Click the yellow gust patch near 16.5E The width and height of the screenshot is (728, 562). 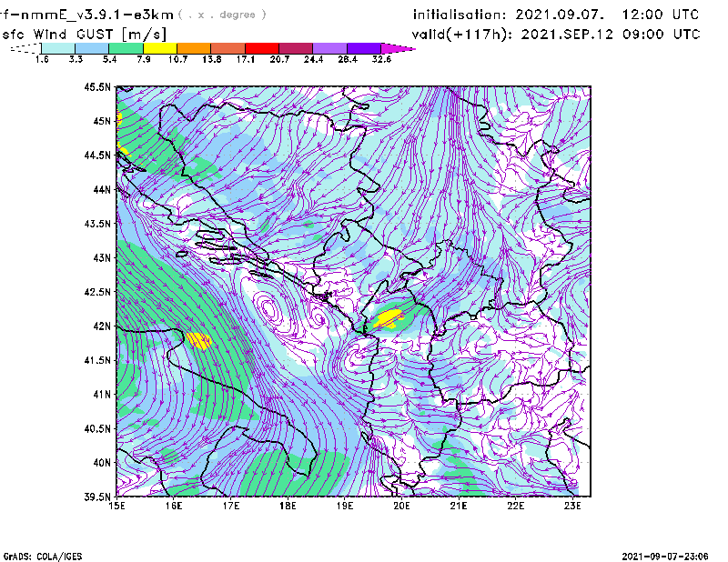point(197,341)
